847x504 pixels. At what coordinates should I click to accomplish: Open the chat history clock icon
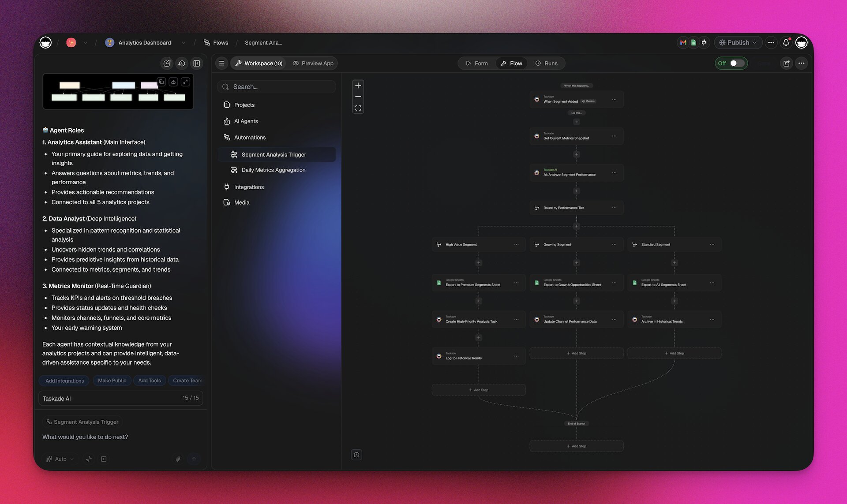coord(182,63)
